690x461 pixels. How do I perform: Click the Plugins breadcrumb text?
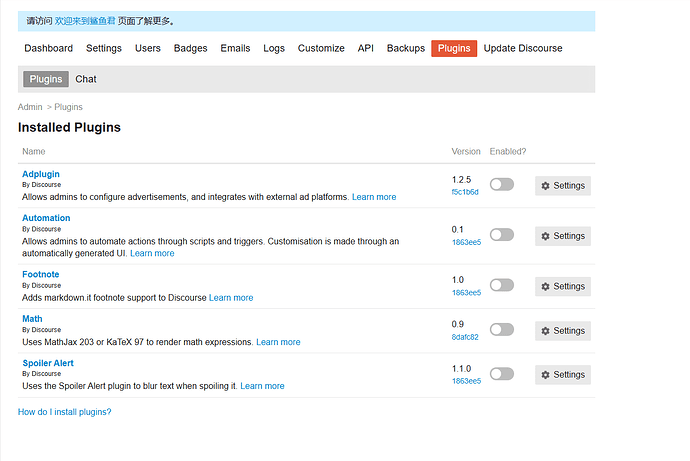pos(68,107)
